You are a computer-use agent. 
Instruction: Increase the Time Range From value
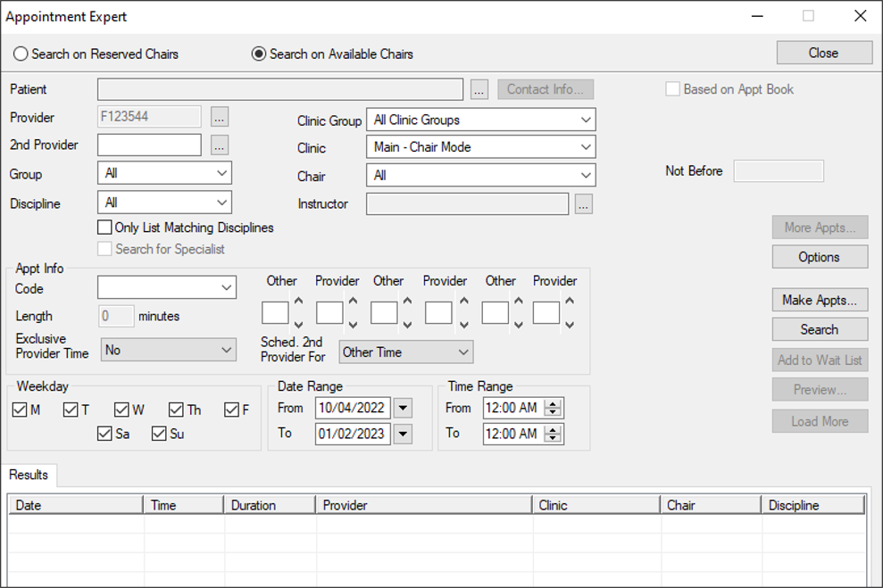coord(553,403)
